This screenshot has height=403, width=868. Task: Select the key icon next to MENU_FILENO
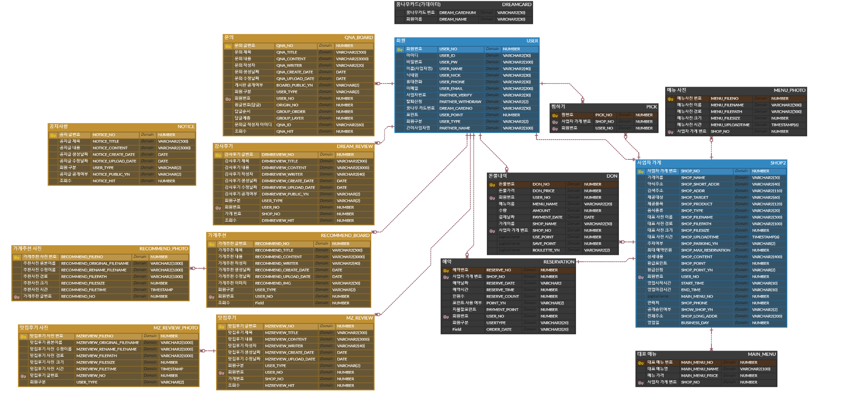(x=670, y=99)
